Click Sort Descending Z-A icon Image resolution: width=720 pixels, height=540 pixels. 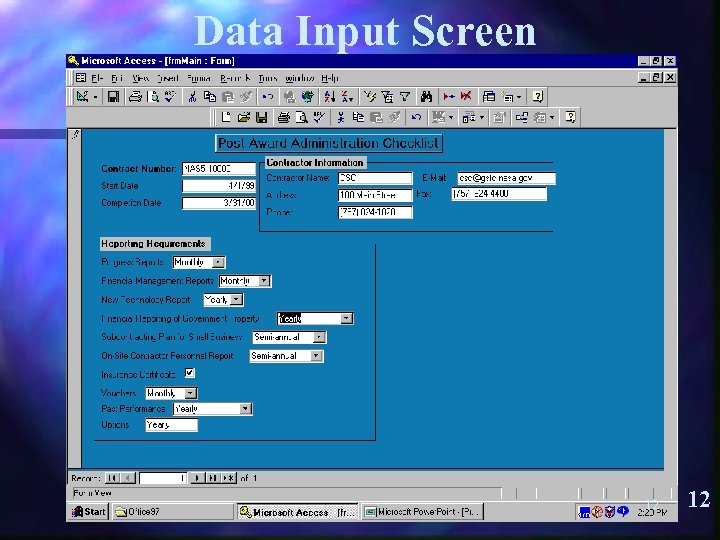pos(347,97)
